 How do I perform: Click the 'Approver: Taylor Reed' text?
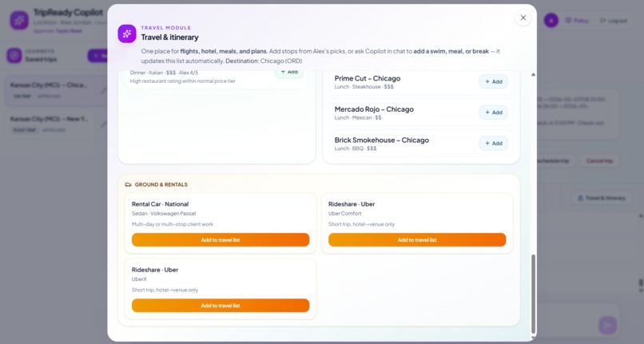58,31
